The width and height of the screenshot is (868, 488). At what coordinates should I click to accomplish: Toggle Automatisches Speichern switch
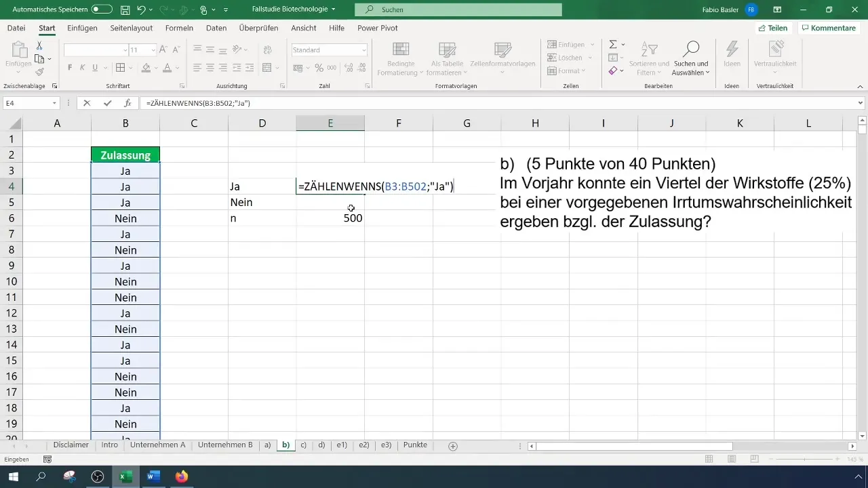(x=102, y=9)
